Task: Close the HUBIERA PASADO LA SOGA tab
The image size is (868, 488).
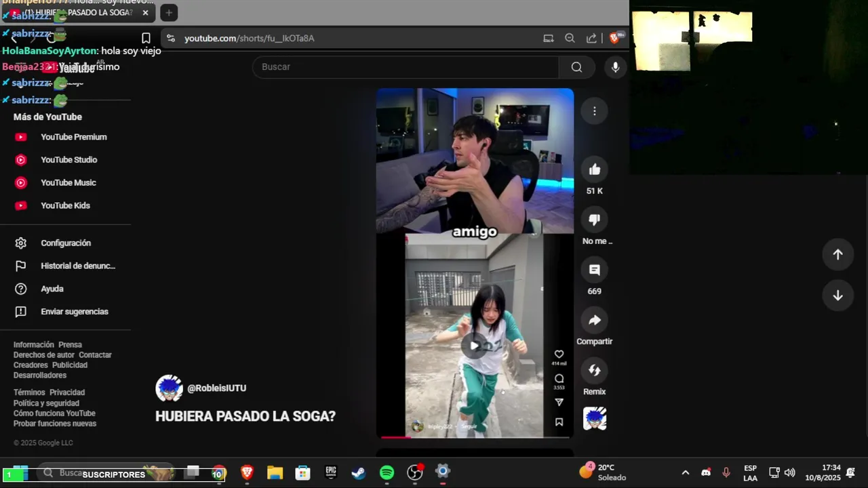Action: (145, 13)
